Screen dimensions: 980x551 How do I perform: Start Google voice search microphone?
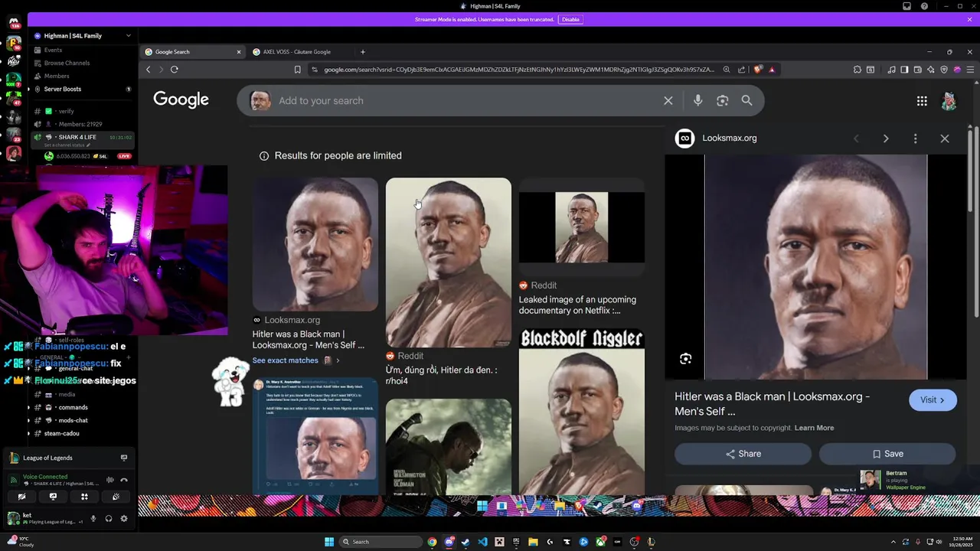(x=697, y=100)
